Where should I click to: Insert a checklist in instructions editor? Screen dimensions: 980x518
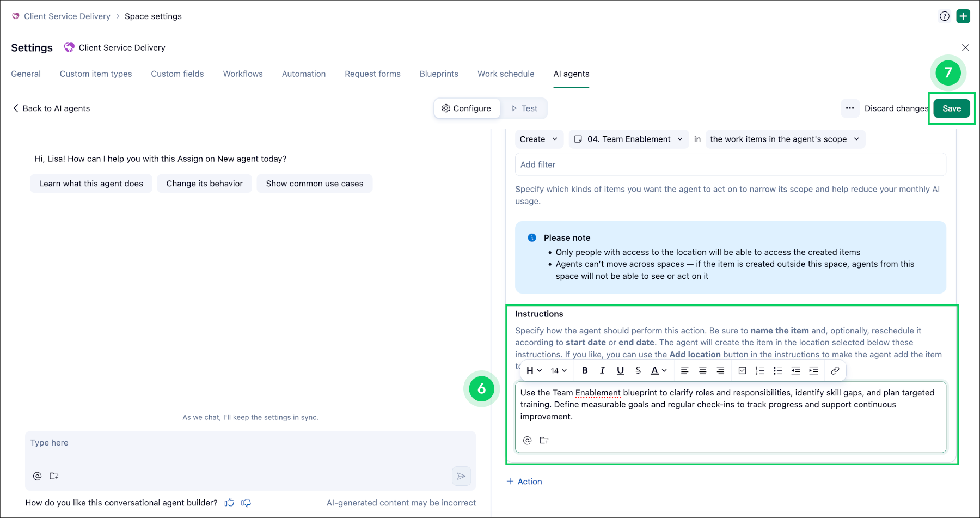coord(742,370)
